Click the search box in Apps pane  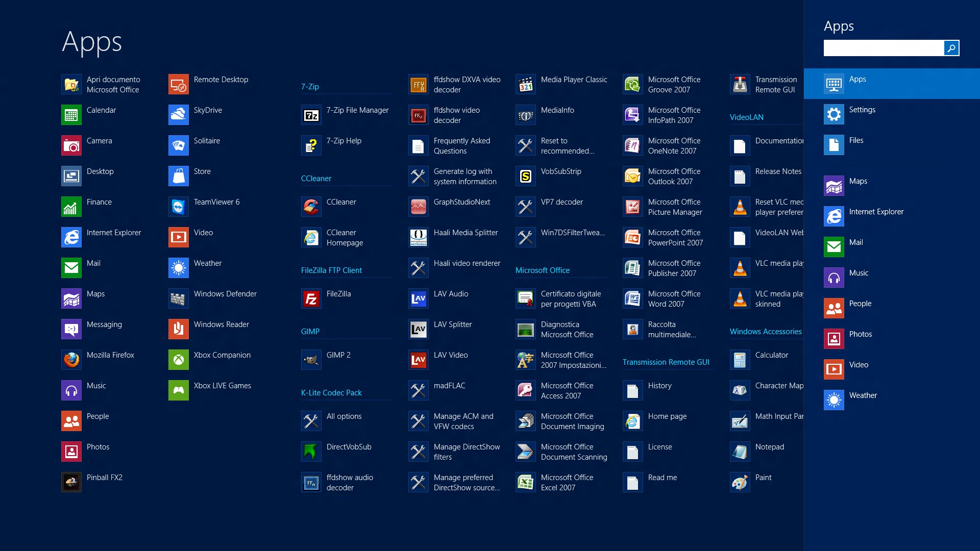(x=884, y=48)
